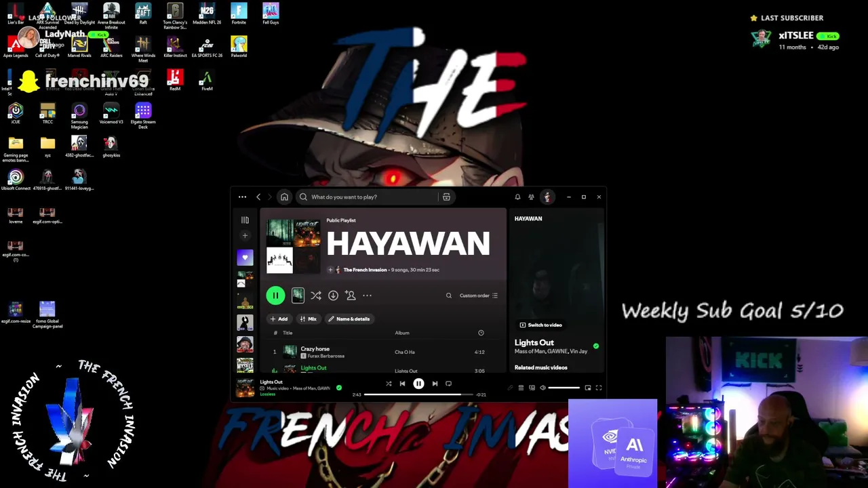
Task: Toggle saved checkmark beside Lights Out in right panel
Action: tap(596, 346)
